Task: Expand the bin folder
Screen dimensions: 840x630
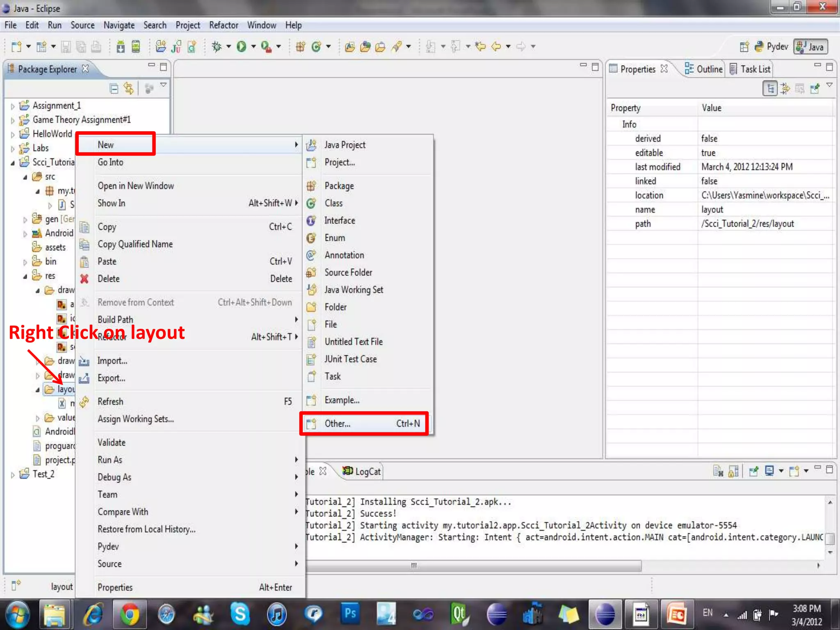Action: click(25, 262)
